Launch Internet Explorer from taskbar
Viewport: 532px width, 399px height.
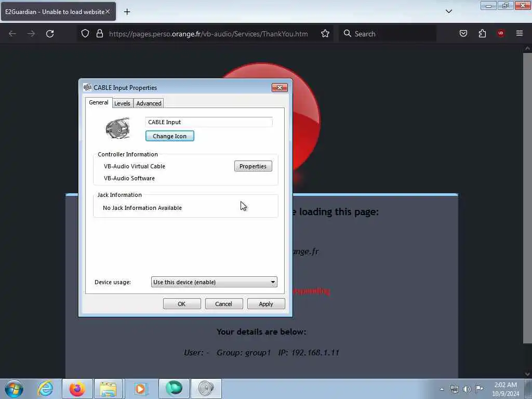(46, 389)
